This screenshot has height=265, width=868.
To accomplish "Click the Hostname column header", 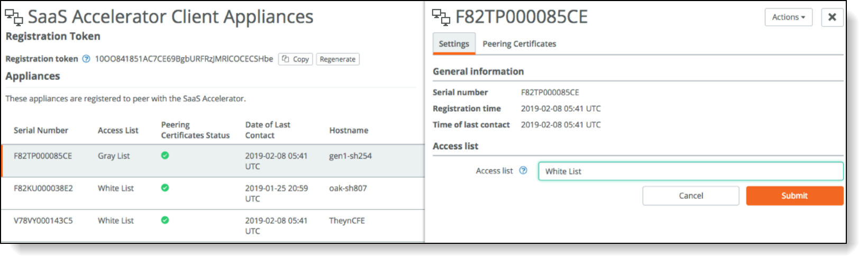I will (349, 130).
